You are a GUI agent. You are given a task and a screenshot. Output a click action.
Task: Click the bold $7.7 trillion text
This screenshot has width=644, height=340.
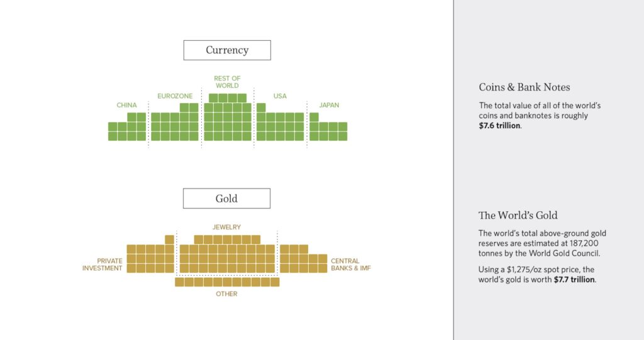[574, 280]
